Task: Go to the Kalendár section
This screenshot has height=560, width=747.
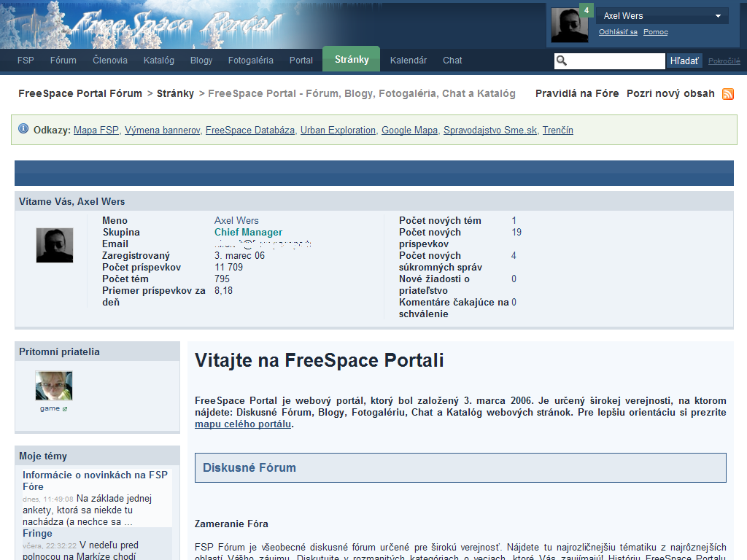Action: 409,61
